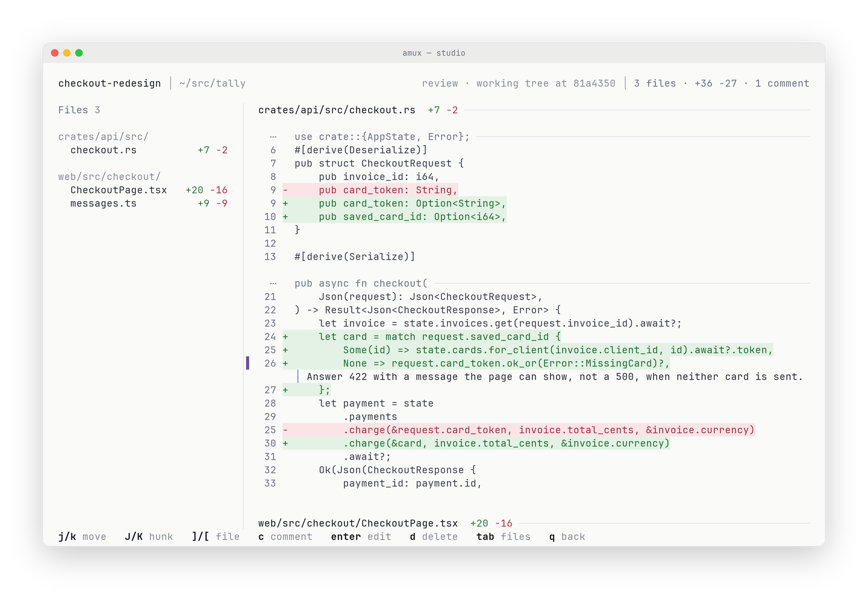Screen dimensions: 868x589
Task: Click line 7 'pub struct CheckoutRequest {'
Action: point(379,164)
